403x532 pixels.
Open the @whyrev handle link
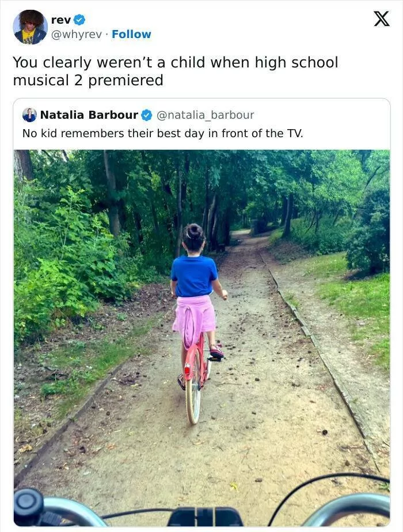coord(76,34)
